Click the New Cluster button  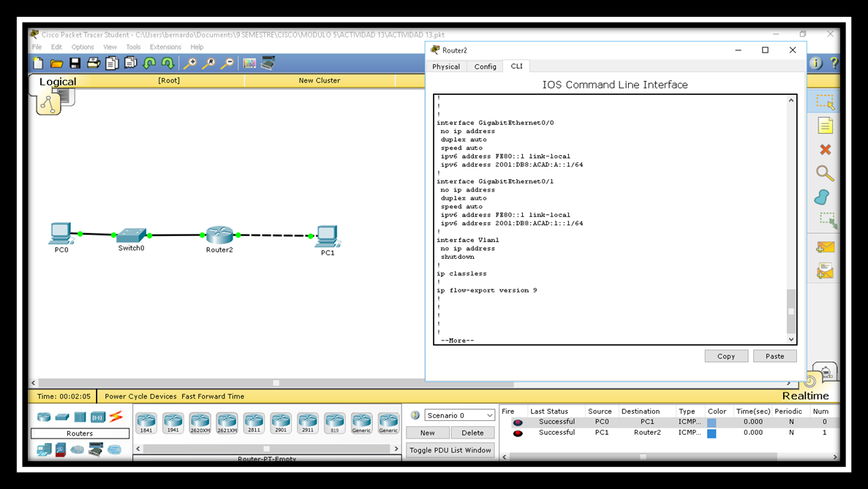pos(320,80)
